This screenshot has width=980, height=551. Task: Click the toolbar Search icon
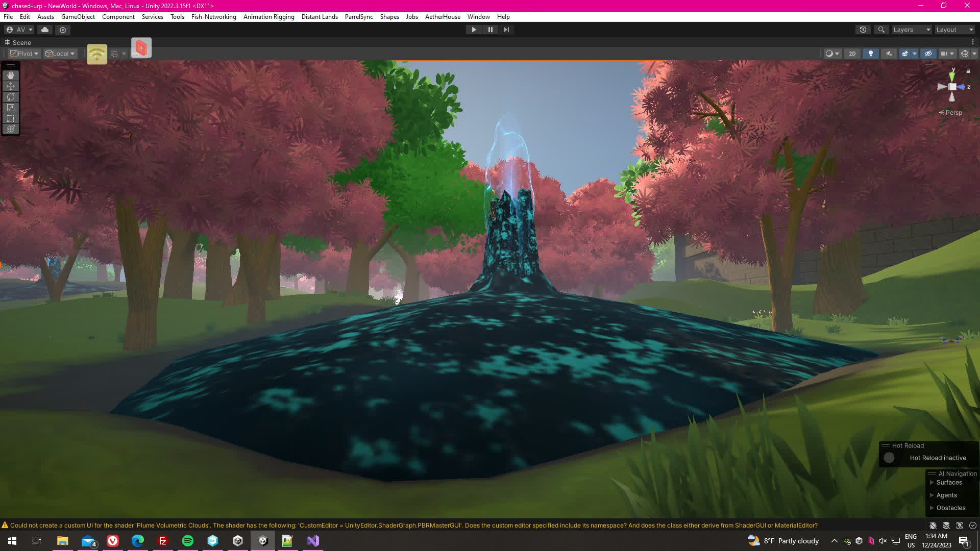click(881, 30)
